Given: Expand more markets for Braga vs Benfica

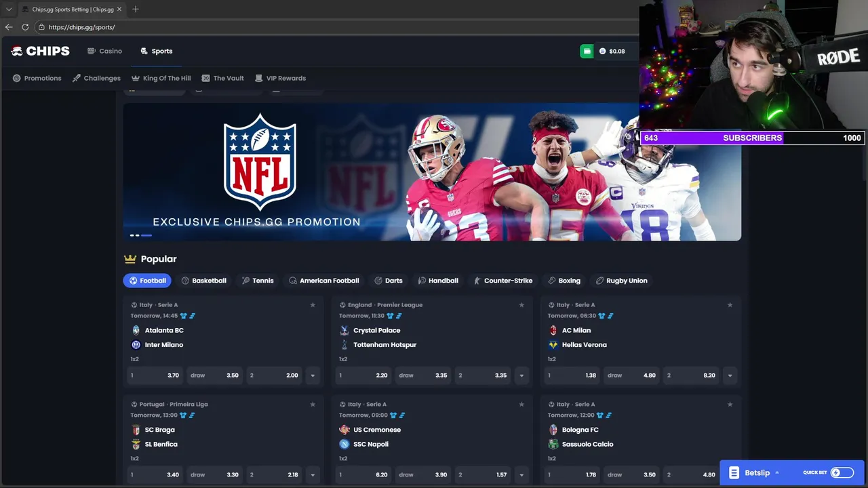Looking at the screenshot, I should pos(313,474).
